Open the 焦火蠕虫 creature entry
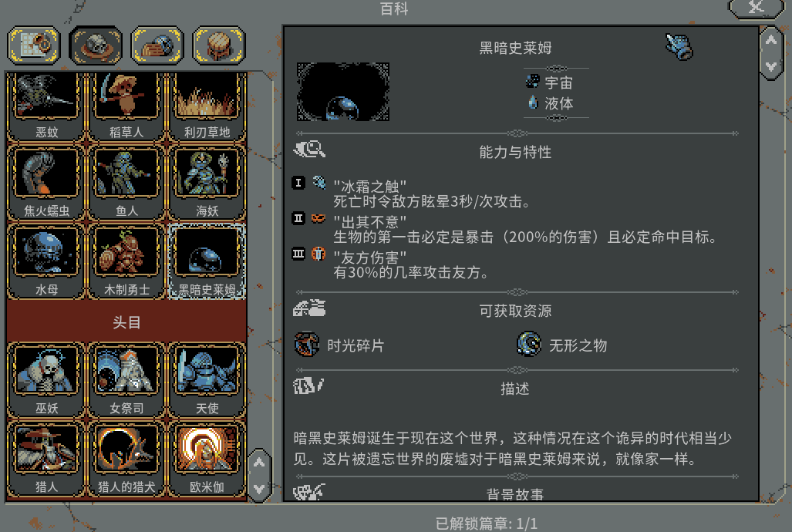This screenshot has height=532, width=792. (46, 183)
